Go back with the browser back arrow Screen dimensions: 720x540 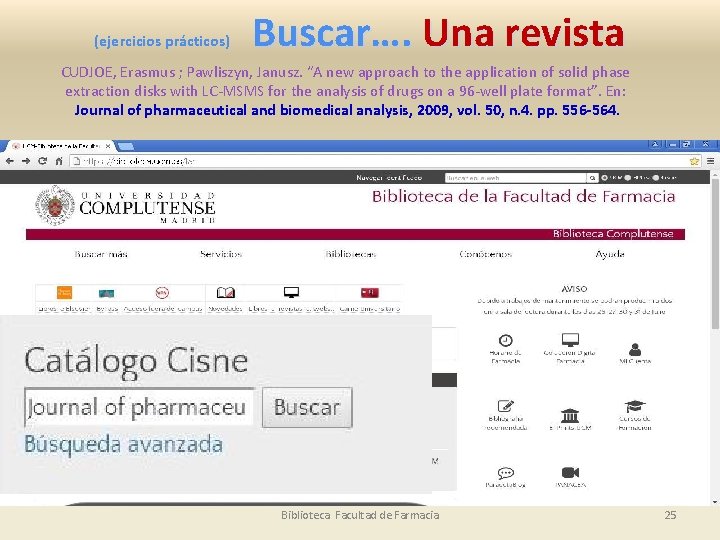(x=10, y=161)
